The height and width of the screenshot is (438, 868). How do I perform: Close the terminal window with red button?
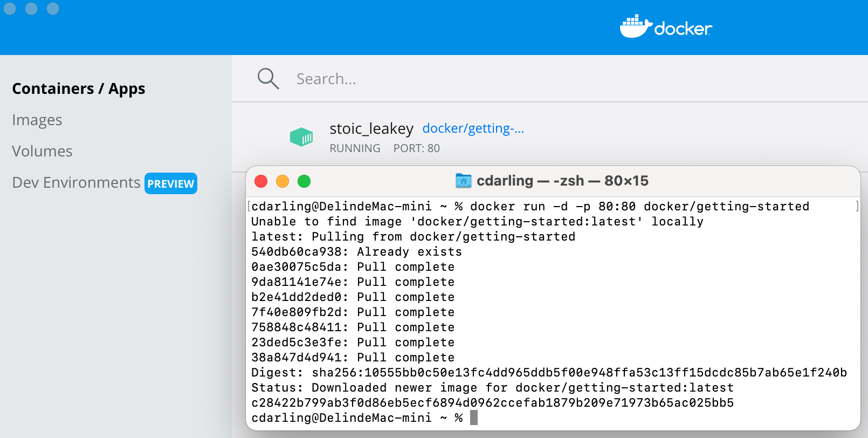click(x=261, y=181)
